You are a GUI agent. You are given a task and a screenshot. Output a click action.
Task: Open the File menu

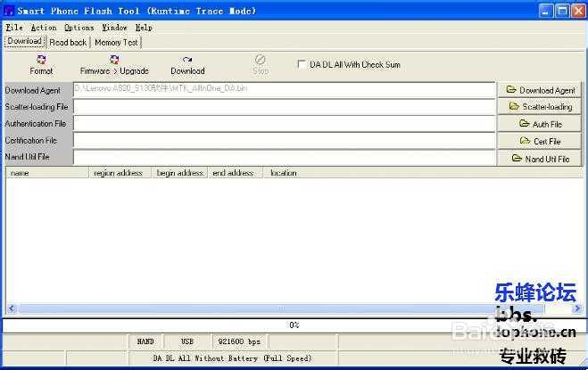[14, 28]
